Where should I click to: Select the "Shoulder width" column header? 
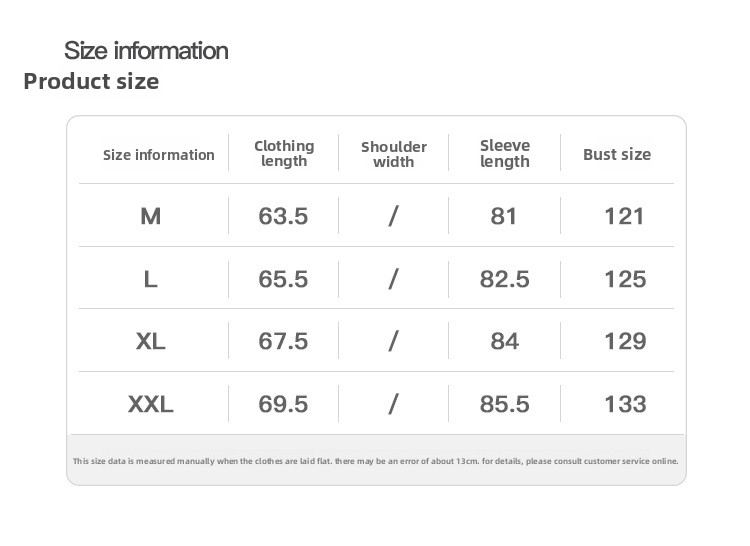click(x=393, y=154)
